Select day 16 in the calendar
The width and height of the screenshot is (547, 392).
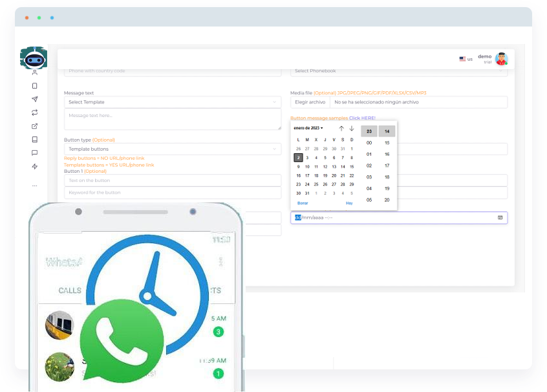click(x=298, y=175)
